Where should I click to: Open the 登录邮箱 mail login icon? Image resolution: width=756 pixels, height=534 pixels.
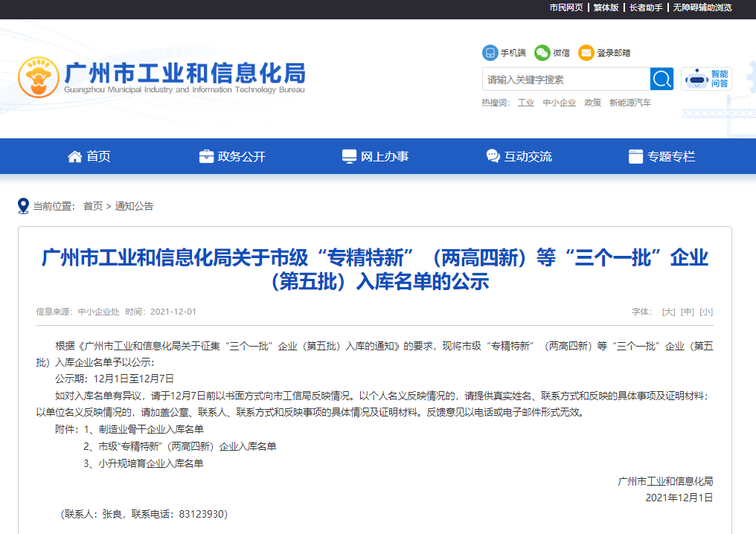point(586,53)
